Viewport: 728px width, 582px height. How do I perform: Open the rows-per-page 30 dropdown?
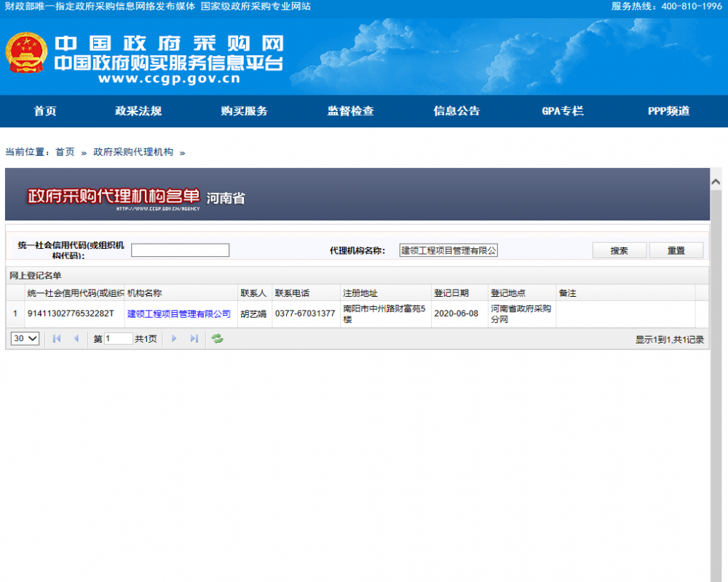tap(25, 339)
